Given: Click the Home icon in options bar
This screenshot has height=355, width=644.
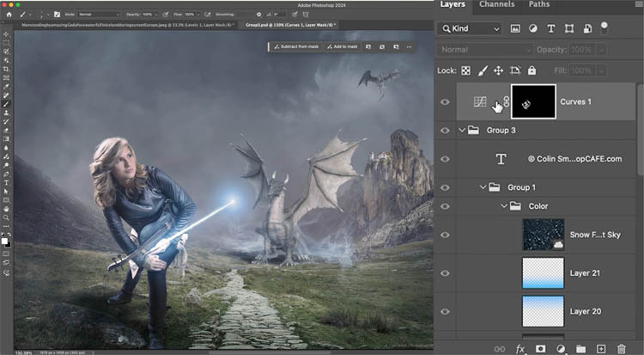Looking at the screenshot, I should [9, 15].
